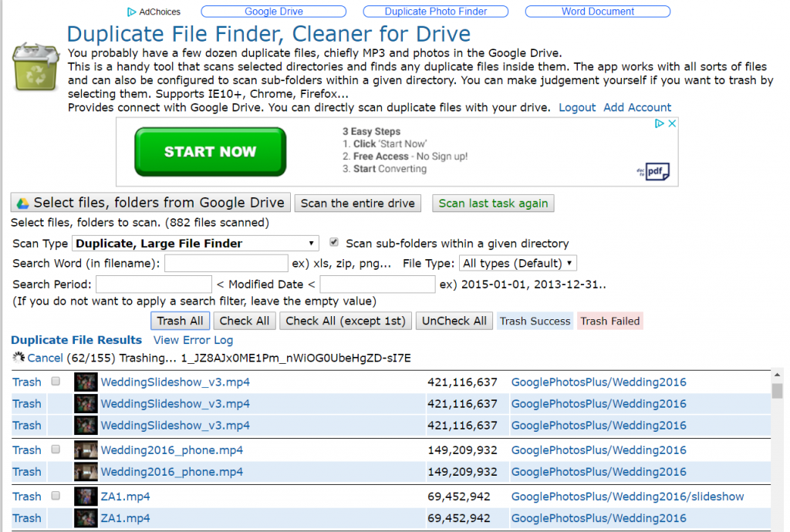Click the spinning progress icon beside Cancel

tap(19, 357)
